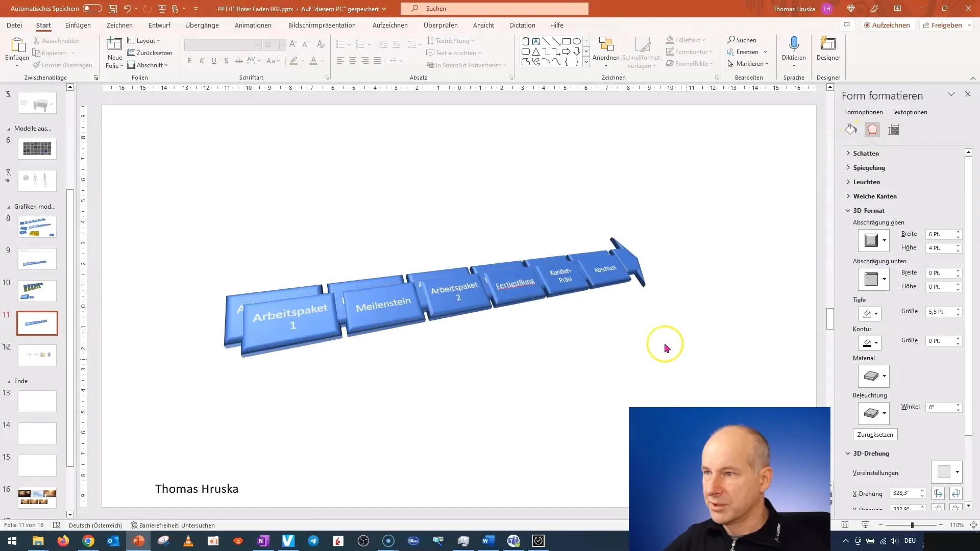Select the Textoptionen tab in Format panel
This screenshot has width=980, height=551.
pyautogui.click(x=910, y=112)
